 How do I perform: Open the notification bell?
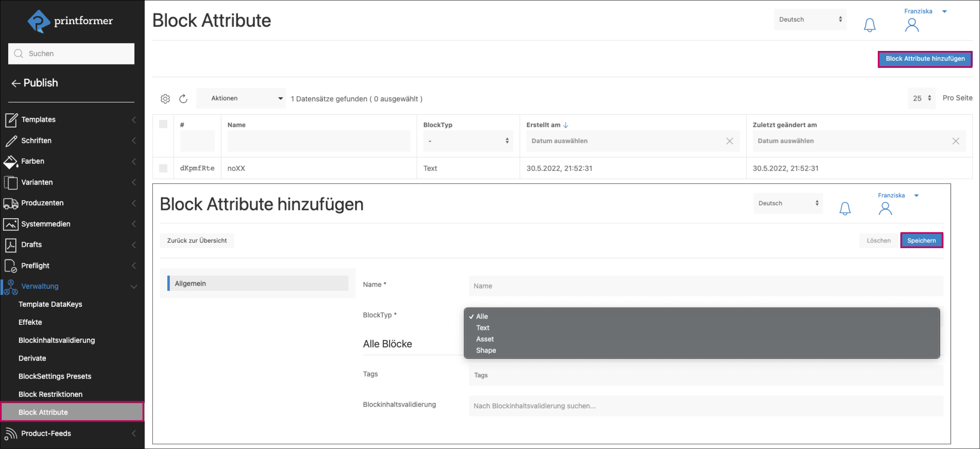tap(869, 24)
